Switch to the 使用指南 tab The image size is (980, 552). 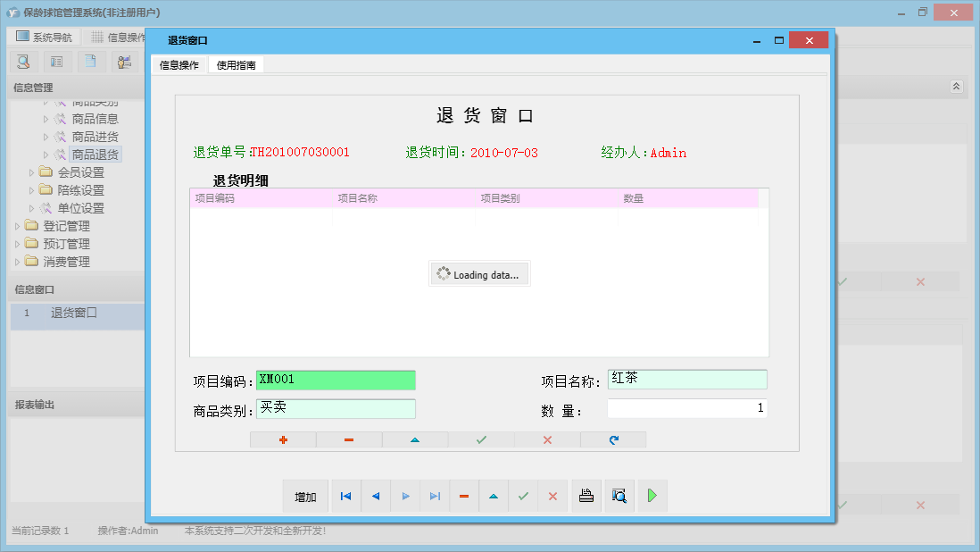click(235, 64)
